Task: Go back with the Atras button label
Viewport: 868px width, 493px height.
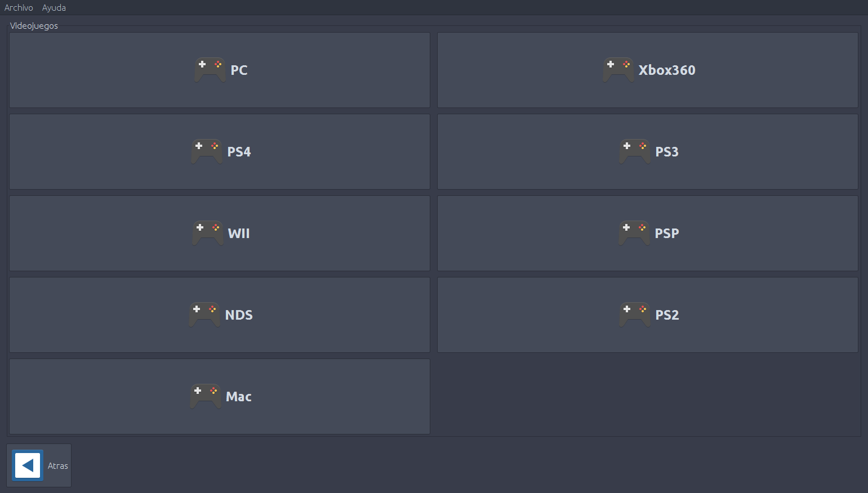Action: 58,466
